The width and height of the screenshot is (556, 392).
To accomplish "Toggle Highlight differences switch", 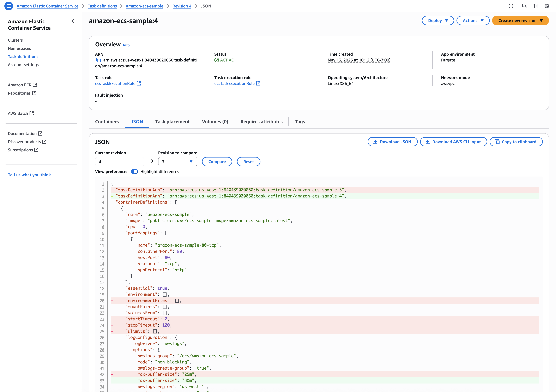I will tap(134, 172).
